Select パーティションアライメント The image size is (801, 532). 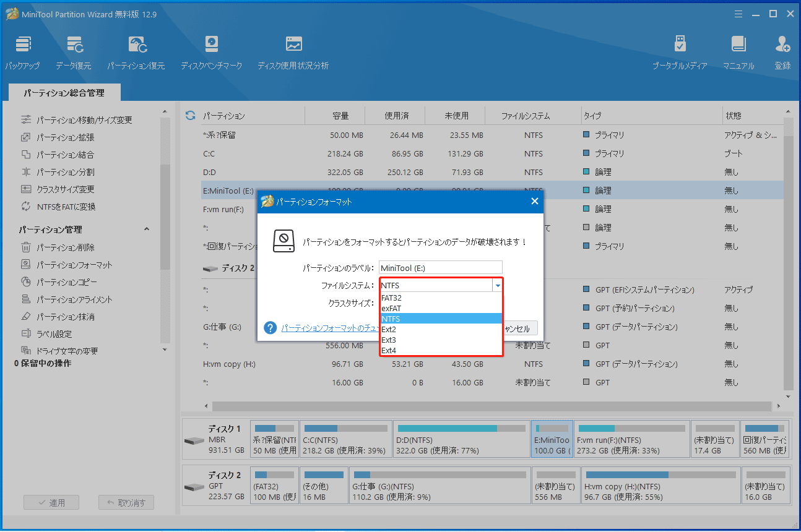[67, 299]
